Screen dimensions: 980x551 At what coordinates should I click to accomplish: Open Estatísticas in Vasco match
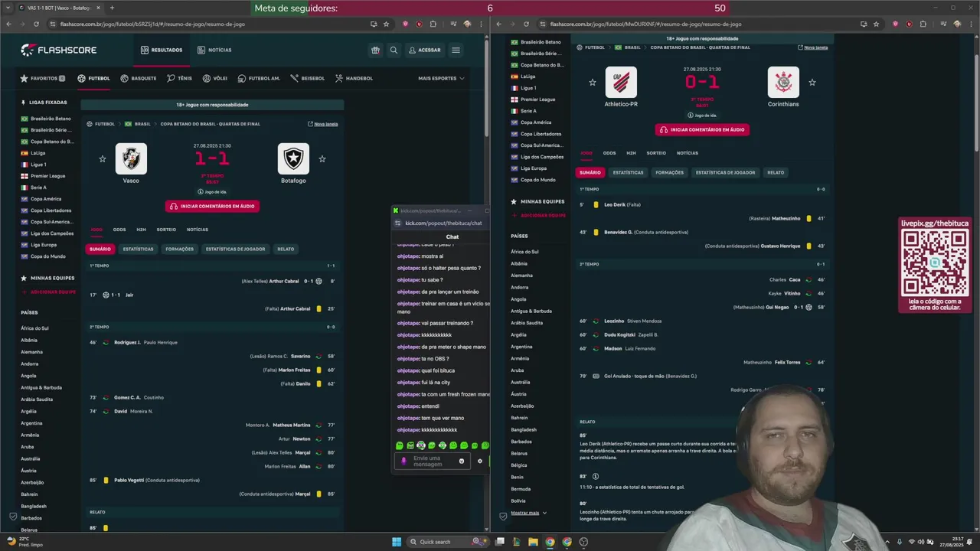(139, 249)
